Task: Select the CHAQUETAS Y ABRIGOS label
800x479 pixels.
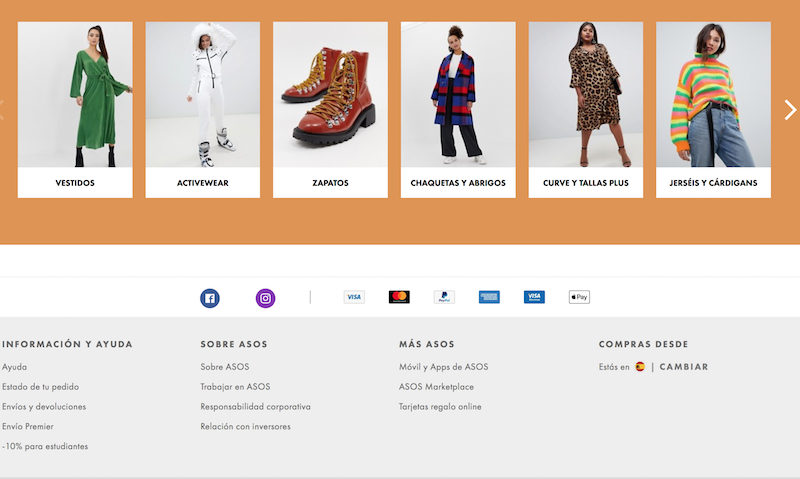Action: point(458,183)
